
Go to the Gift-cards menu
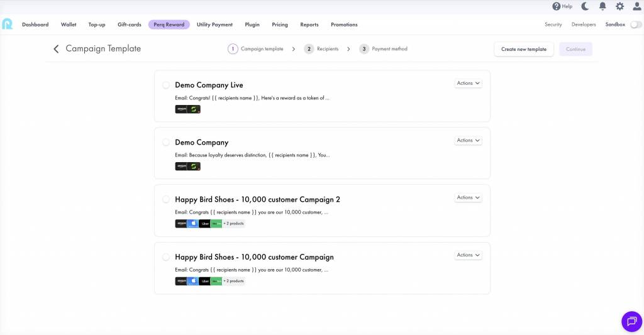click(x=130, y=25)
